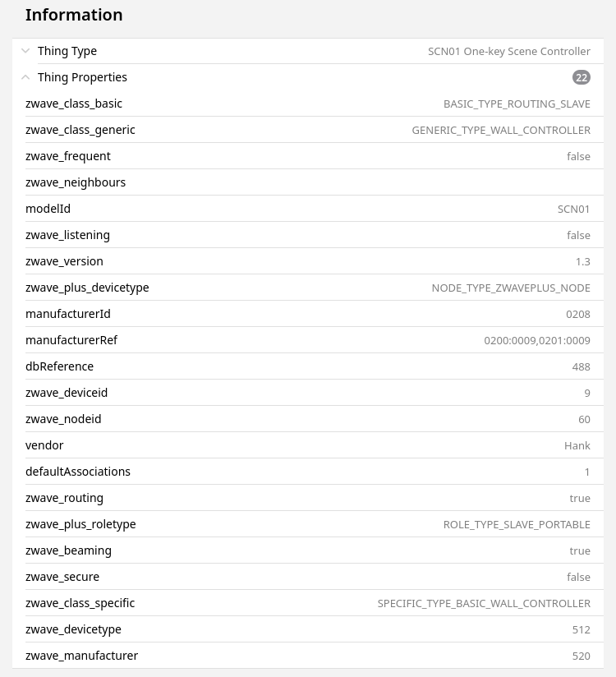Click the manufacturerRef value 0200:0009,0201:0009
Screen dimensions: 616x677
[x=537, y=340]
